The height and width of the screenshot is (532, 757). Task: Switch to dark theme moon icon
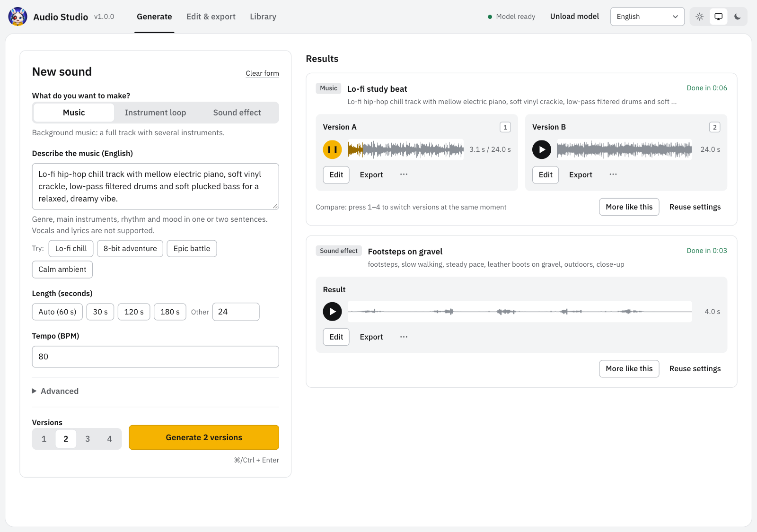click(x=737, y=17)
